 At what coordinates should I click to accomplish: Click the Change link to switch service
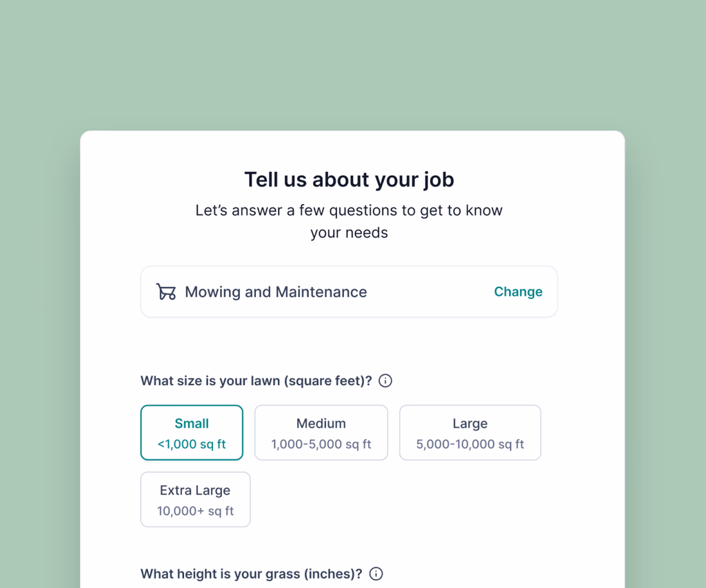(x=518, y=292)
